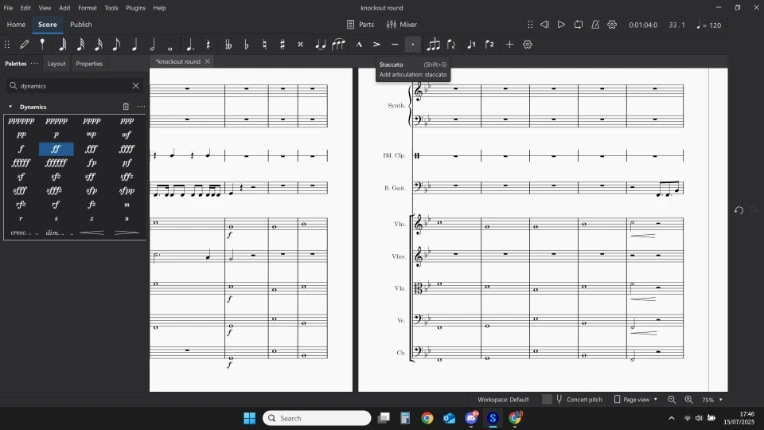Switch to the Publish tab
This screenshot has width=764, height=430.
[81, 24]
